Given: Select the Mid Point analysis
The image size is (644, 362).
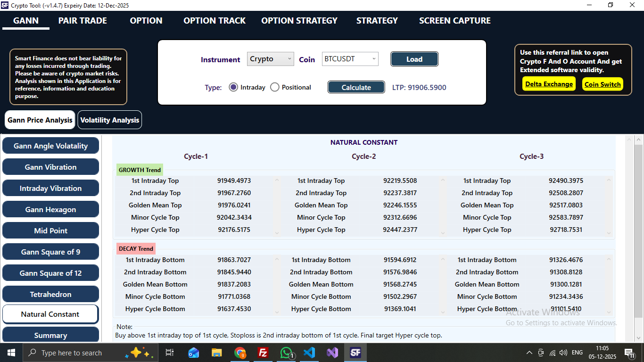Looking at the screenshot, I should 50,230.
